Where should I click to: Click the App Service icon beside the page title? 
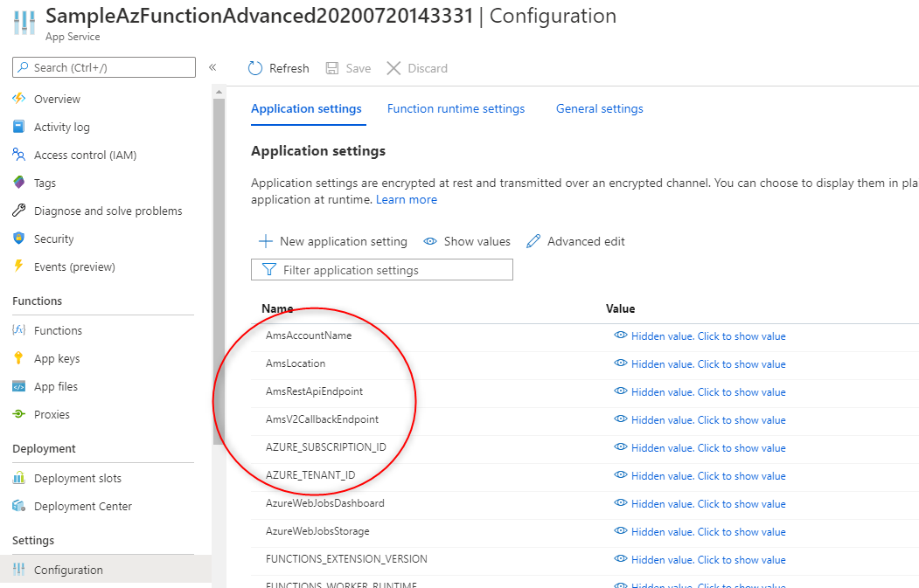(x=24, y=23)
